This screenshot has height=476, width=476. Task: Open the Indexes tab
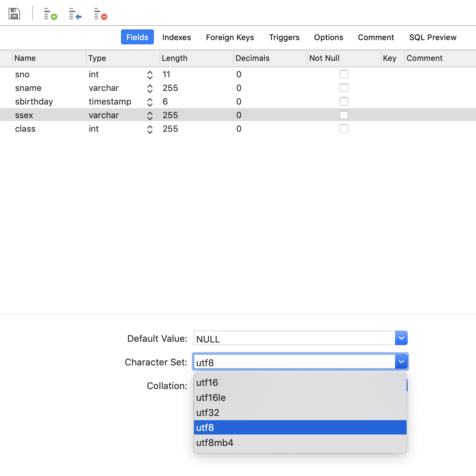176,37
